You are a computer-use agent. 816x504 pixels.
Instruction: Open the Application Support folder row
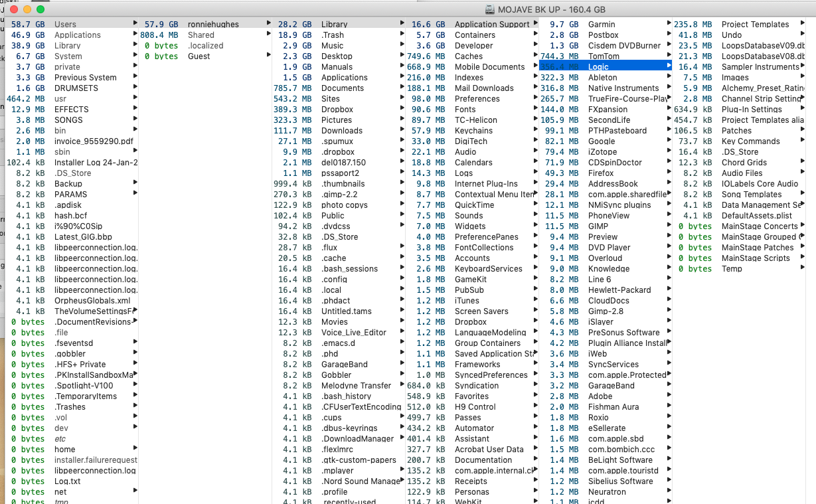pyautogui.click(x=472, y=25)
